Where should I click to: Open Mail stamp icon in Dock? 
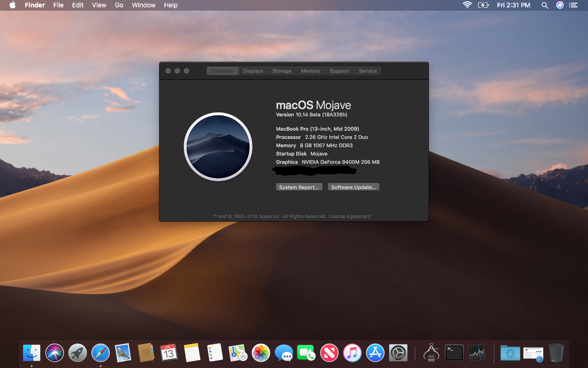pos(123,353)
